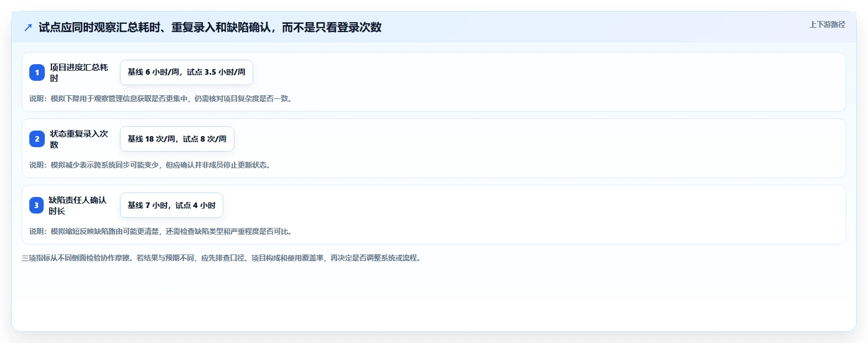Select the number 2 badge
The width and height of the screenshot is (868, 343).
click(37, 139)
